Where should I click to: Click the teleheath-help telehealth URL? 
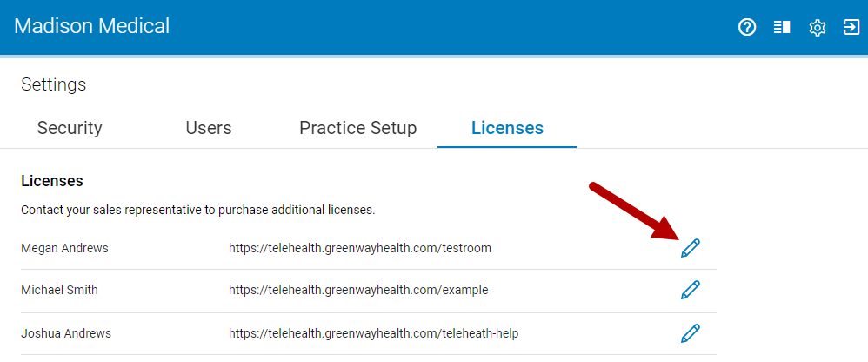[x=374, y=333]
